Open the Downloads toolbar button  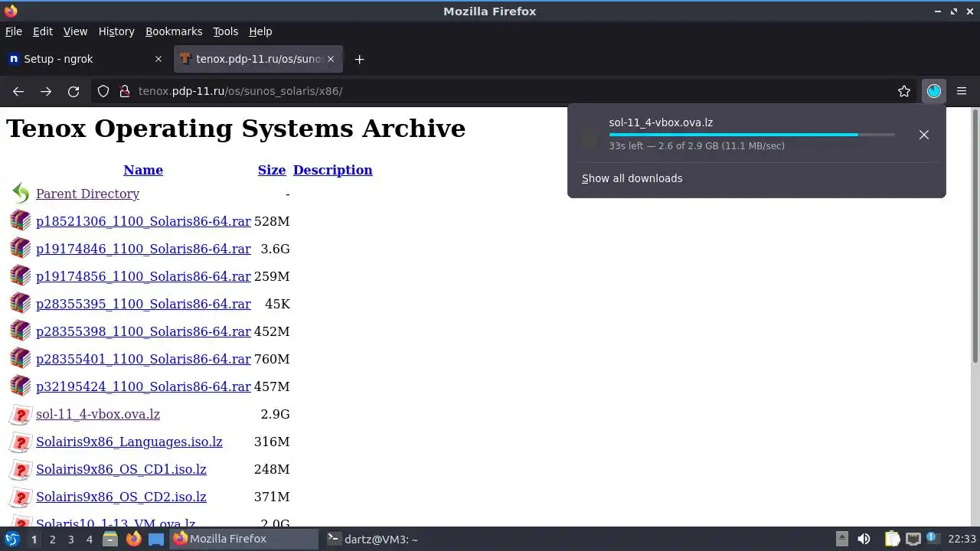pos(933,91)
